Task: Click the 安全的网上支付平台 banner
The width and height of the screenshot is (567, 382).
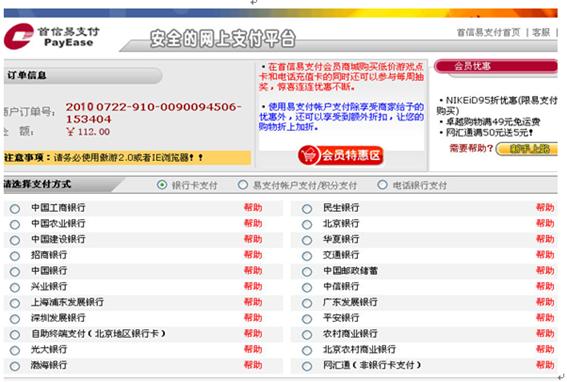Action: pos(223,39)
